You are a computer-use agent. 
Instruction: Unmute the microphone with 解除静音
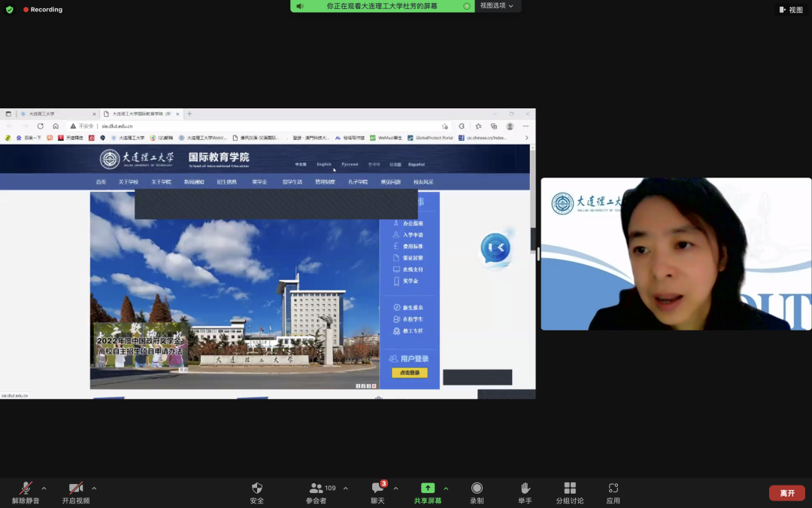tap(26, 492)
